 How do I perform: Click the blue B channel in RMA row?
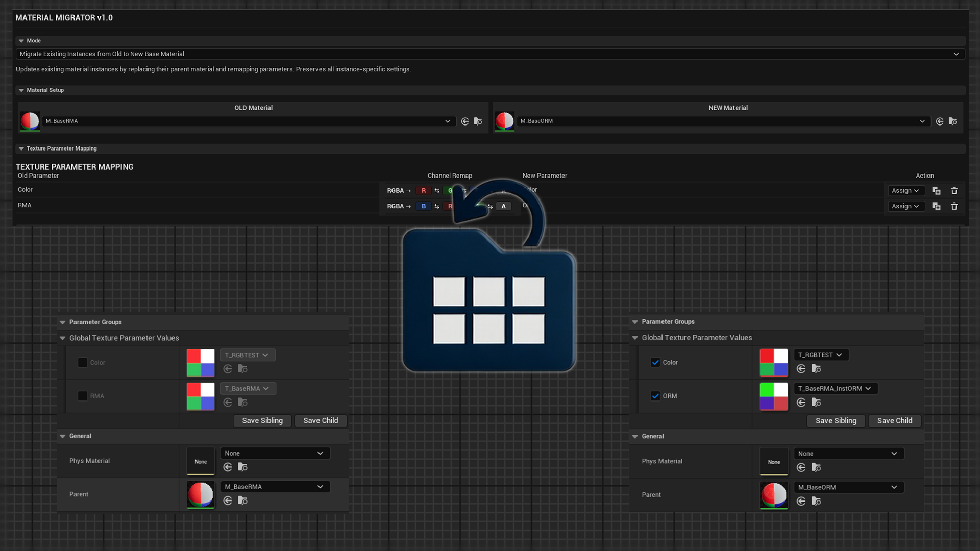pyautogui.click(x=423, y=206)
